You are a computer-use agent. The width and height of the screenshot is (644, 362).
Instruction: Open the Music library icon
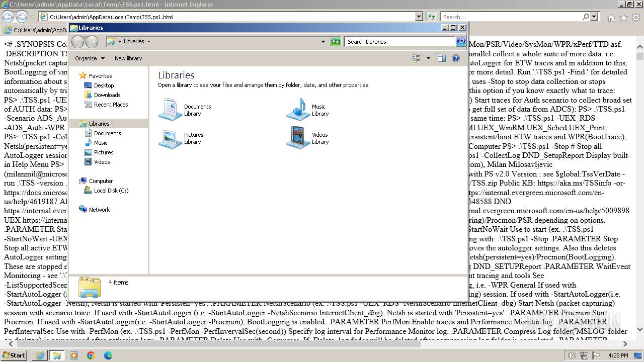point(298,110)
